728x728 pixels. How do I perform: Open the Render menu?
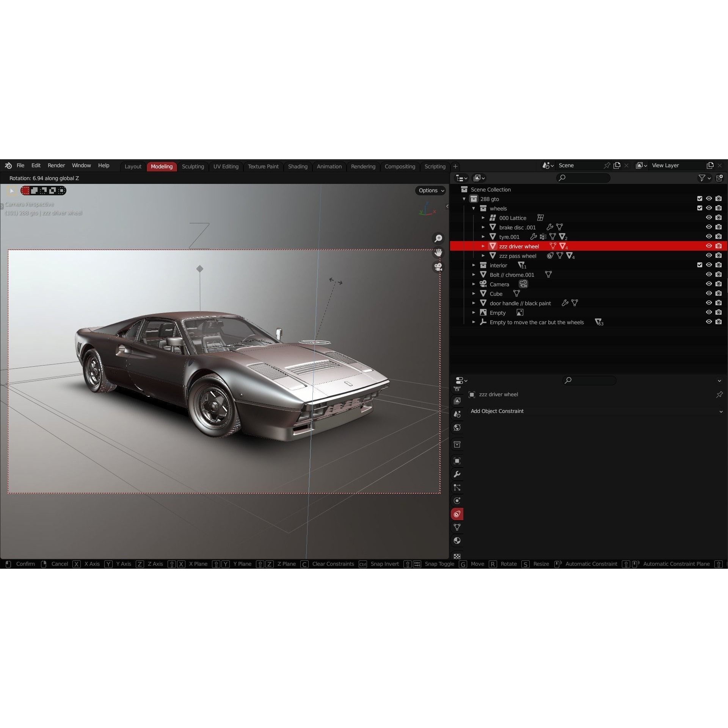pyautogui.click(x=56, y=165)
